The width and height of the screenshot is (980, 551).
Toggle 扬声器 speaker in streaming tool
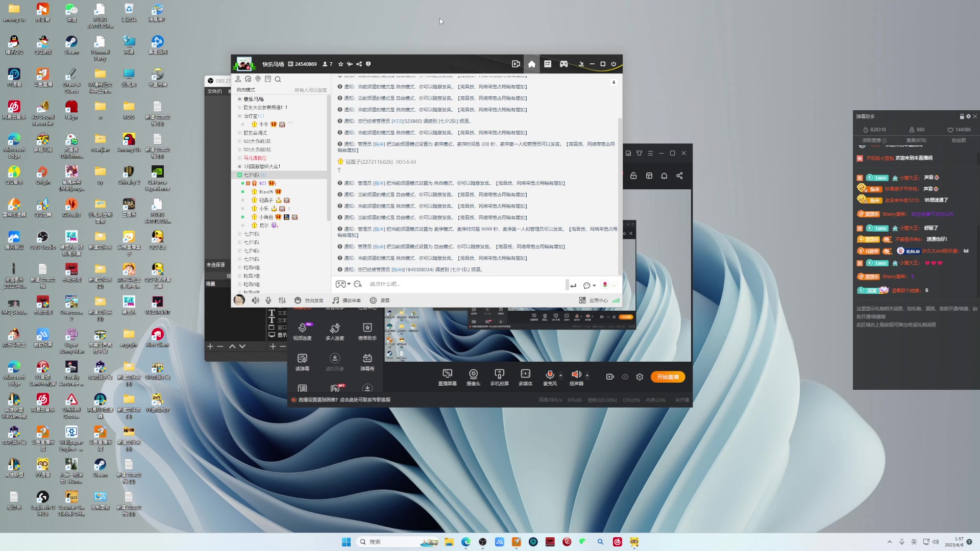tap(576, 377)
